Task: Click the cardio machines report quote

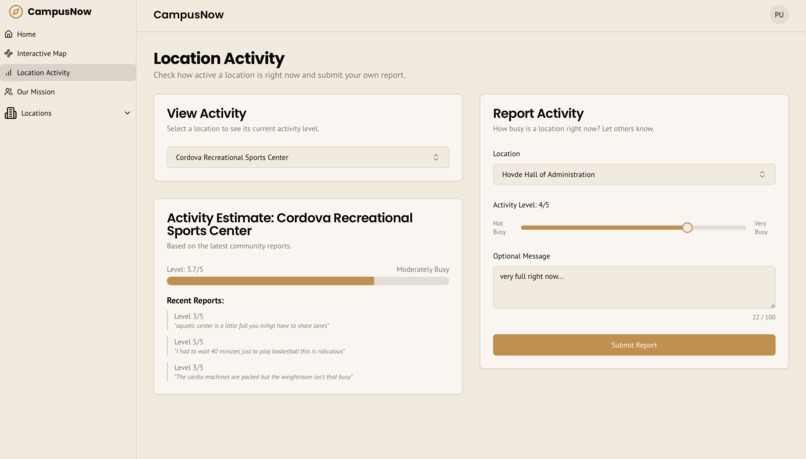Action: click(x=263, y=377)
